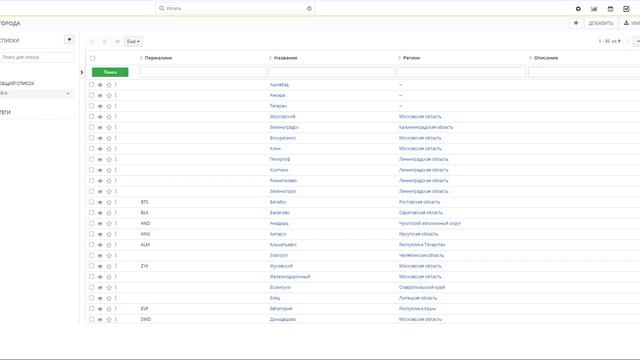
Task: Star the Златоуст row as favorite
Action: [109, 256]
